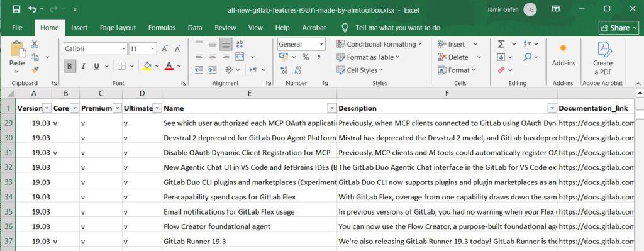
Task: Apply comma style number format
Action: coord(319,57)
